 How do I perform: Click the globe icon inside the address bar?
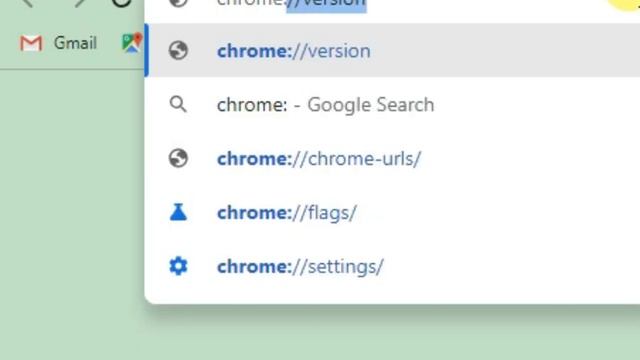[x=178, y=3]
